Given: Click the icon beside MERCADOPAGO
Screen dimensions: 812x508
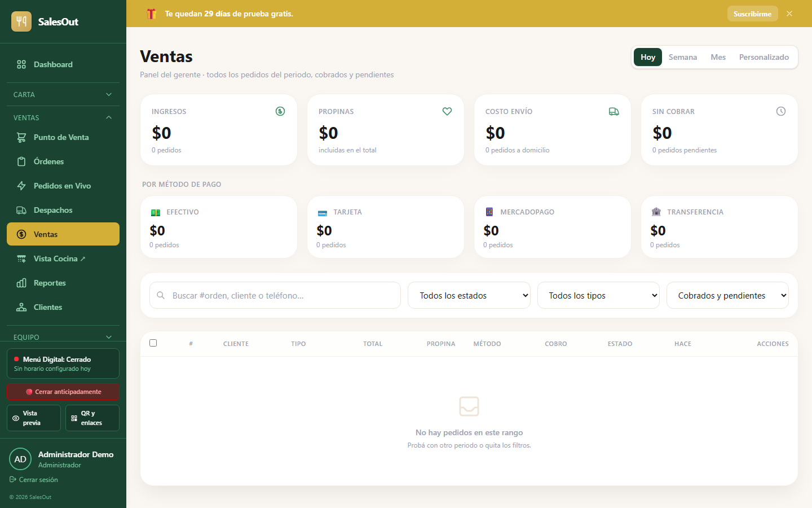Looking at the screenshot, I should 489,212.
